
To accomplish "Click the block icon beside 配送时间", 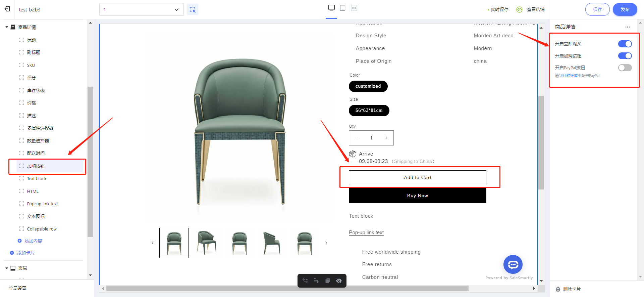I will [x=22, y=153].
